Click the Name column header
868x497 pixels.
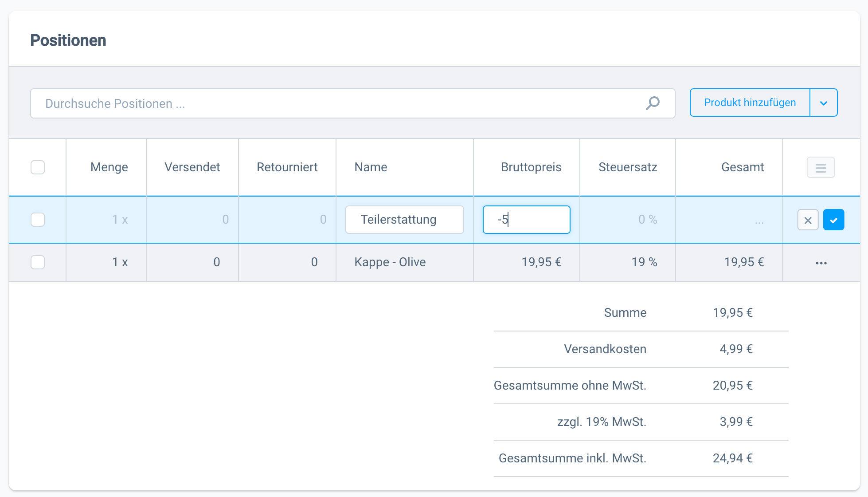(371, 167)
